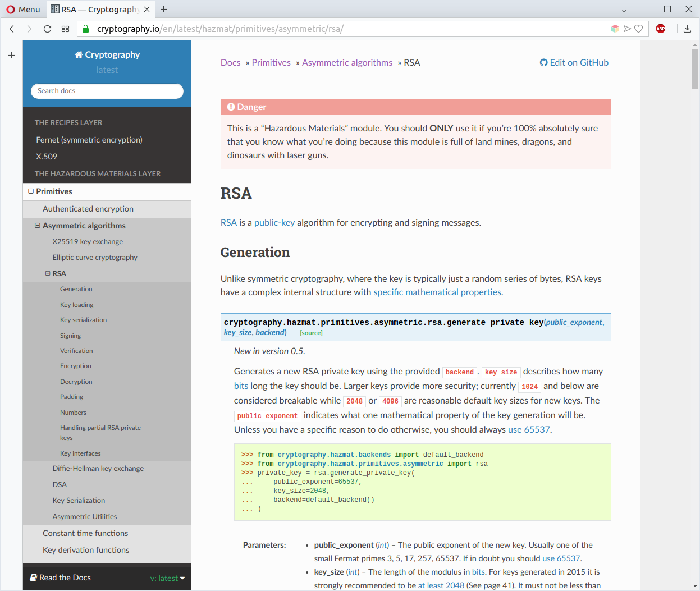Open DSA in the sidebar
Image resolution: width=700 pixels, height=591 pixels.
pyautogui.click(x=60, y=485)
